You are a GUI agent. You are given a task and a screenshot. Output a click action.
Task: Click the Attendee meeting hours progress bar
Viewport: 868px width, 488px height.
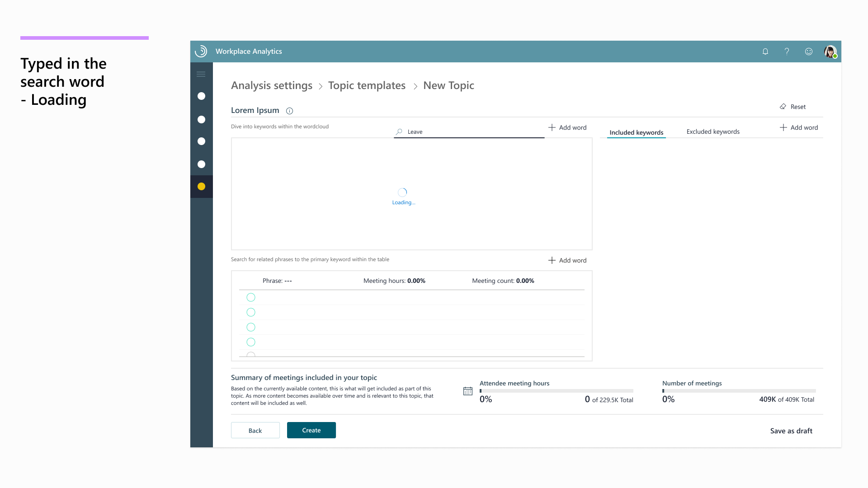(x=556, y=391)
